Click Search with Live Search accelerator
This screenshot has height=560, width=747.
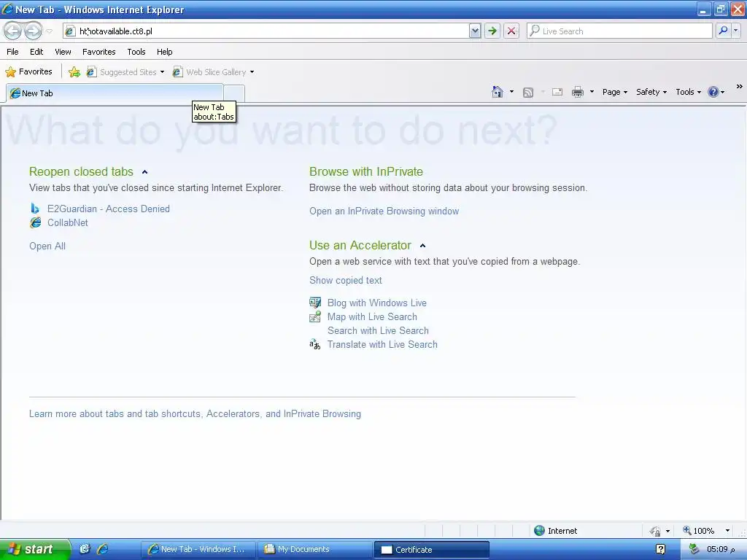(378, 330)
